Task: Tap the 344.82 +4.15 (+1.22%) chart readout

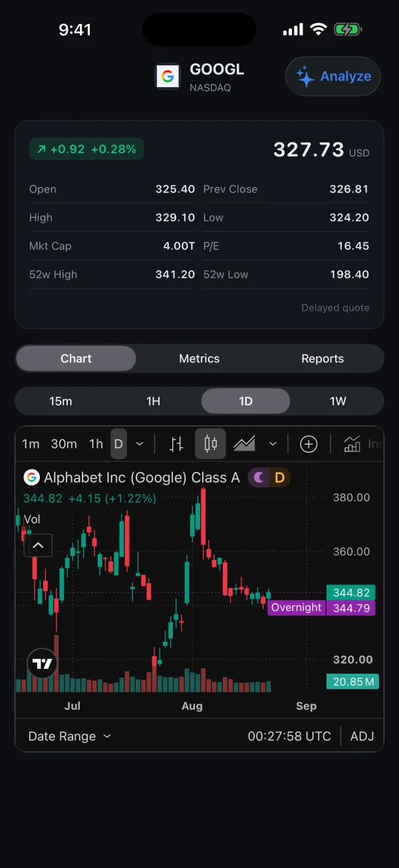Action: pos(89,499)
